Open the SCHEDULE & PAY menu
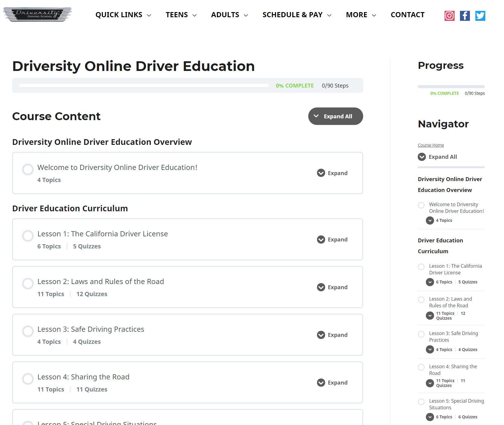The image size is (504, 425). [x=297, y=14]
